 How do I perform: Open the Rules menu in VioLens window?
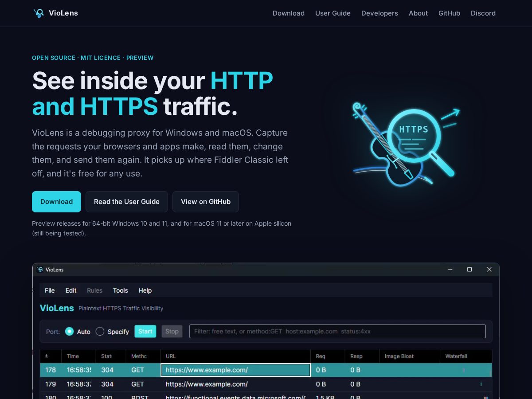(94, 290)
